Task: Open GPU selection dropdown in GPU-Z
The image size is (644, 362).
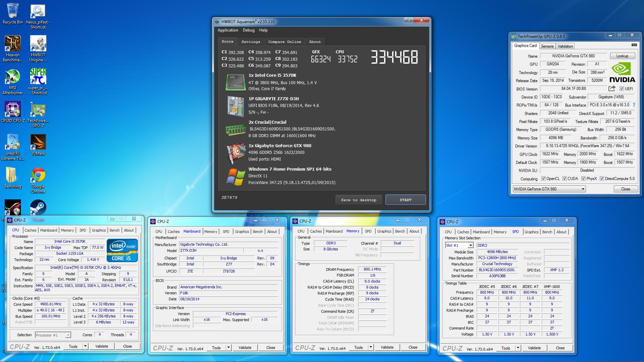Action: click(549, 189)
